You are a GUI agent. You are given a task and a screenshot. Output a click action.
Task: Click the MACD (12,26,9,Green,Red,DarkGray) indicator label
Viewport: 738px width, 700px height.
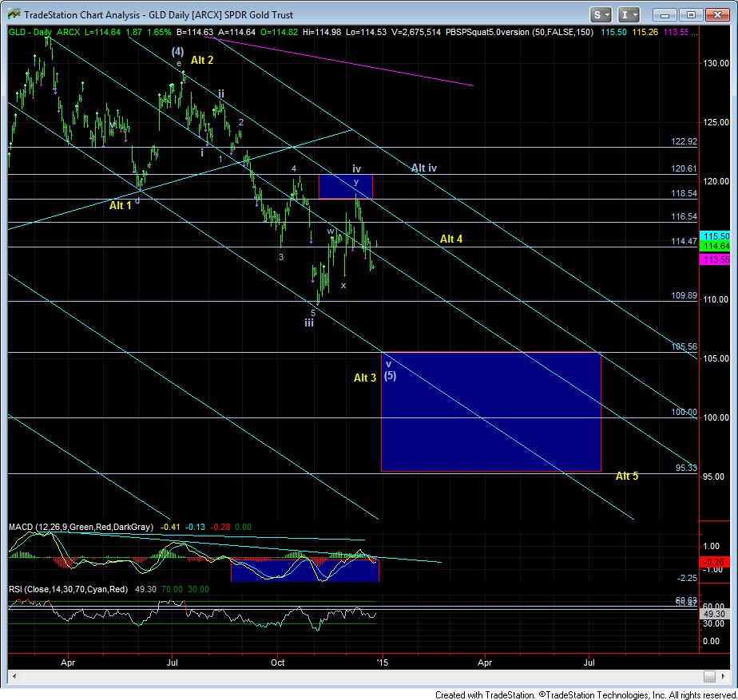pyautogui.click(x=81, y=527)
